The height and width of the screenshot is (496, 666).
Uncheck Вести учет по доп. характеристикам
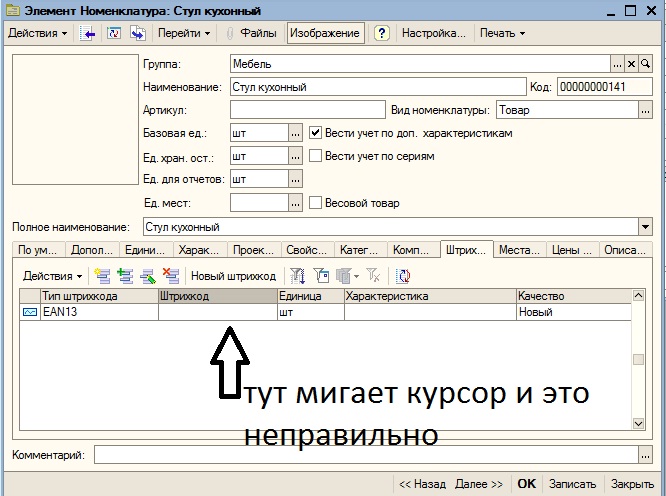point(315,133)
